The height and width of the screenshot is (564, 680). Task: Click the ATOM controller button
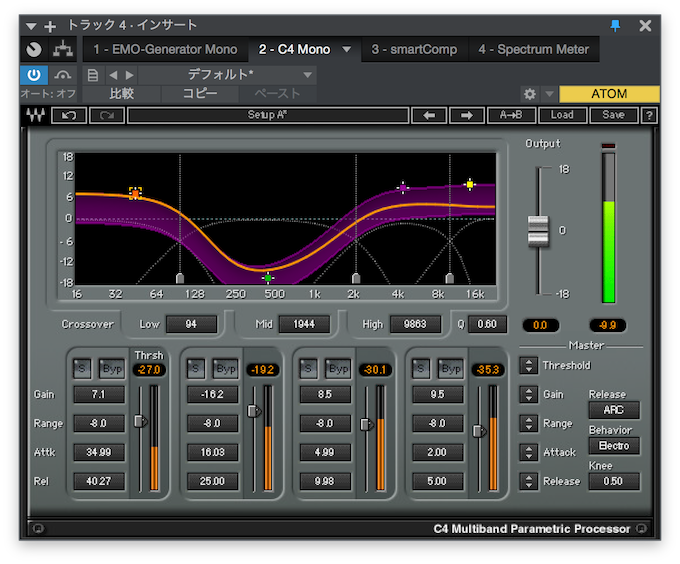609,94
